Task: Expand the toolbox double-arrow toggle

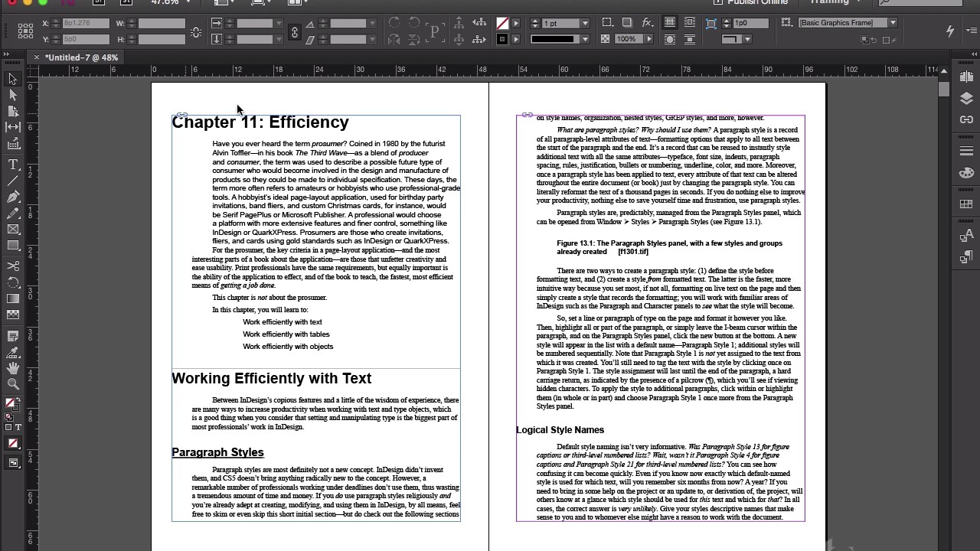Action: (x=8, y=55)
